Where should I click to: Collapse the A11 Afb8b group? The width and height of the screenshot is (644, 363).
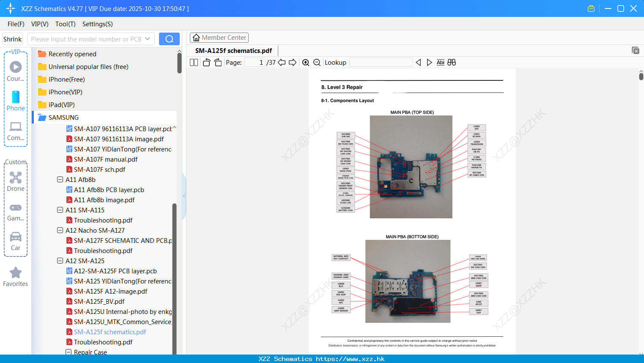60,179
